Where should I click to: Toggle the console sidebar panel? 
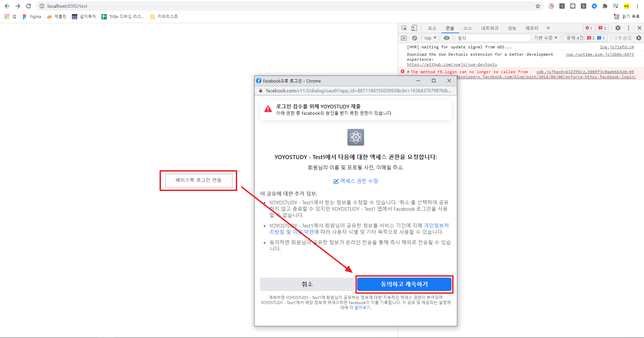[x=404, y=38]
